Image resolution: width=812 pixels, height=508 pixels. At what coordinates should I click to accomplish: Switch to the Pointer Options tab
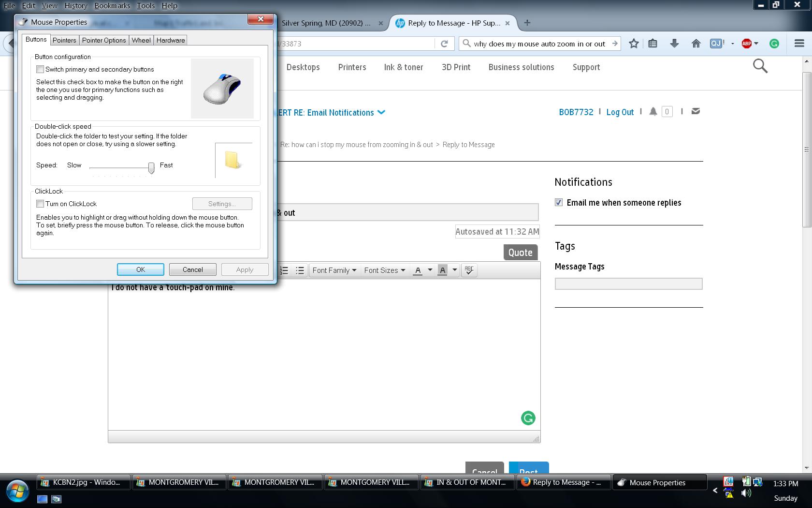point(104,40)
